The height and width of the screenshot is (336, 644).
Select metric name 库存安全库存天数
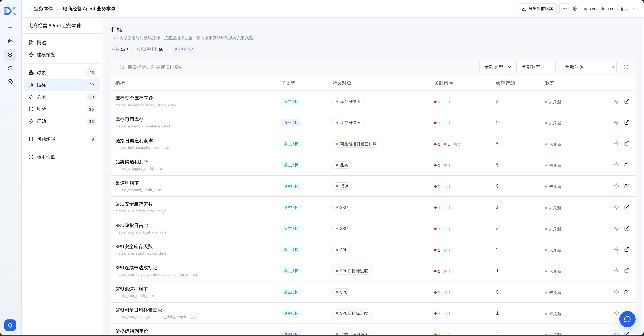click(134, 98)
